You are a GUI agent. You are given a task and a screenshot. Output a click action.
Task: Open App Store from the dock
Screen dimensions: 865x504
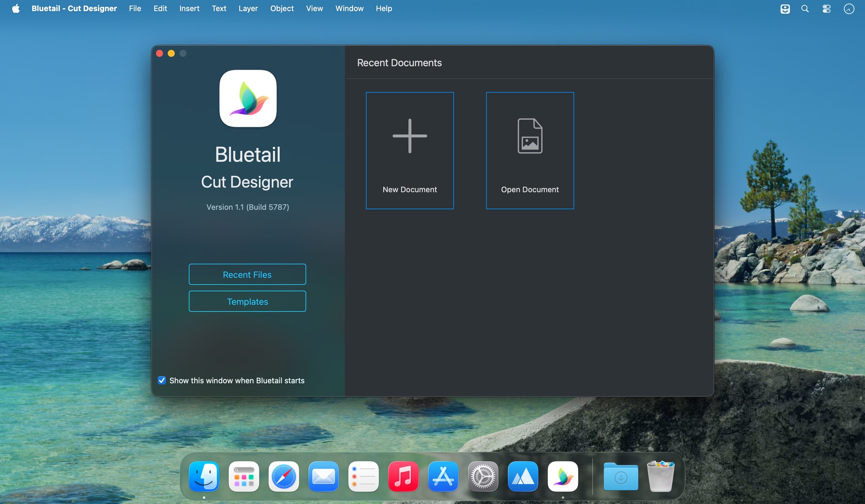coord(443,476)
